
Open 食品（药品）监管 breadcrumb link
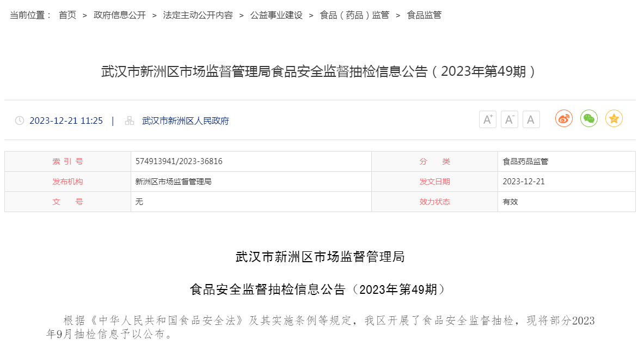click(354, 15)
